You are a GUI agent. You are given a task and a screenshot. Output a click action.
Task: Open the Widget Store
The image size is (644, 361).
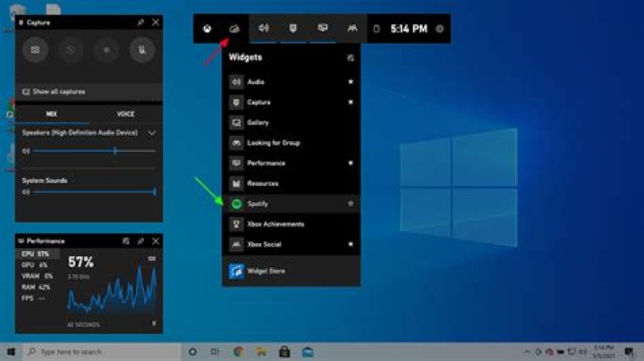point(292,271)
